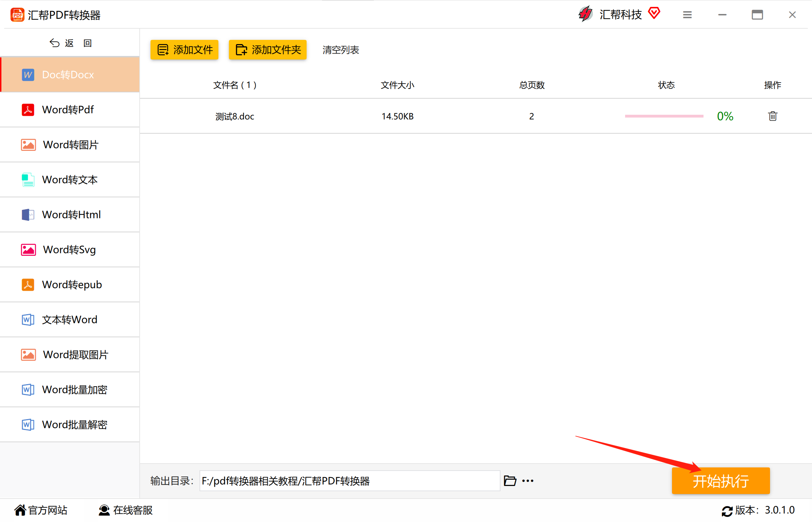This screenshot has height=522, width=812.
Task: Click the 汇帮科技 lightning logo
Action: point(586,14)
